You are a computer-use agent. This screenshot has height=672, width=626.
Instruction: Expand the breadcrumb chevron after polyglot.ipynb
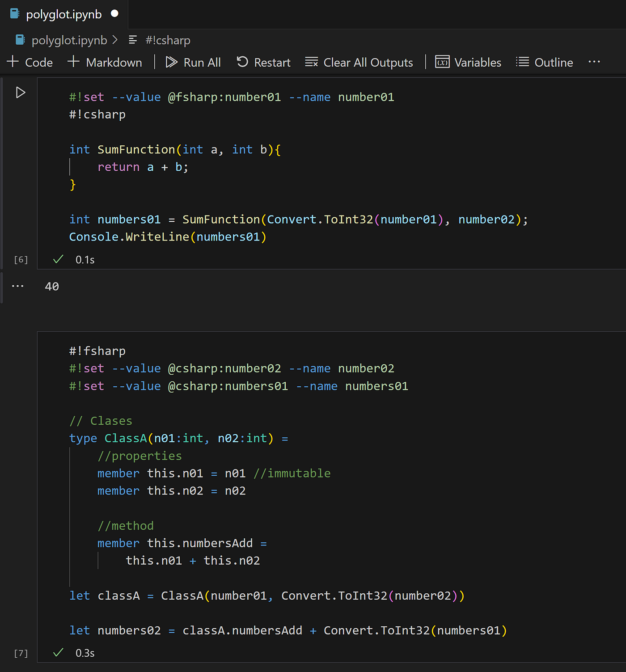click(x=115, y=40)
